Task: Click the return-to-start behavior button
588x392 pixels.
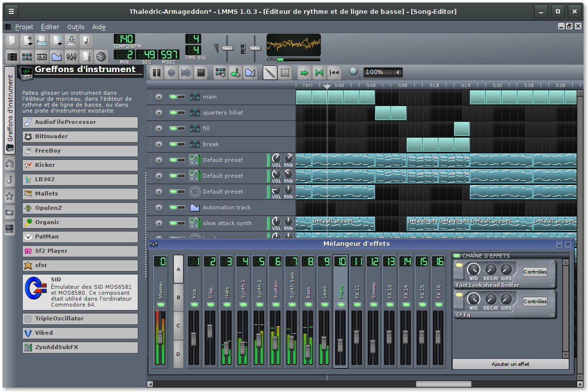Action: (334, 73)
